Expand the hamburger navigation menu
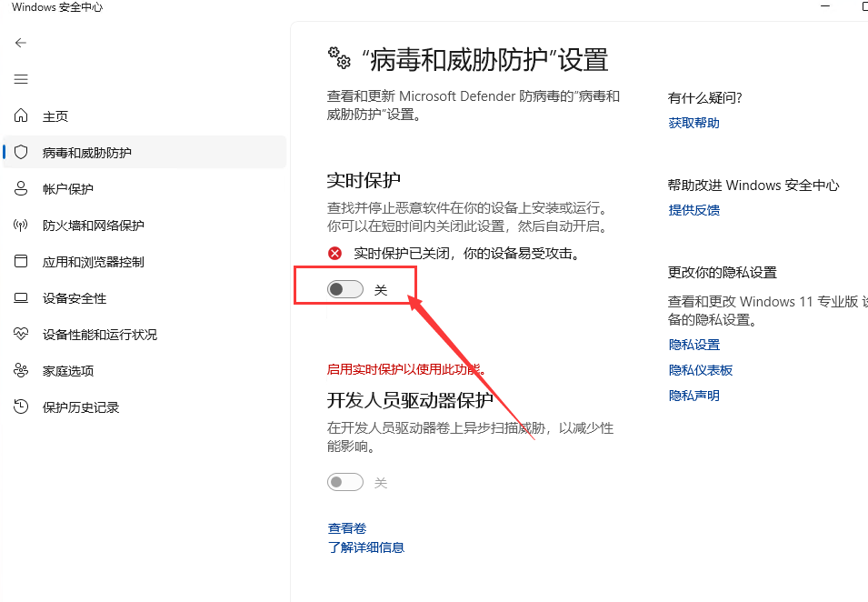868x602 pixels. click(21, 79)
